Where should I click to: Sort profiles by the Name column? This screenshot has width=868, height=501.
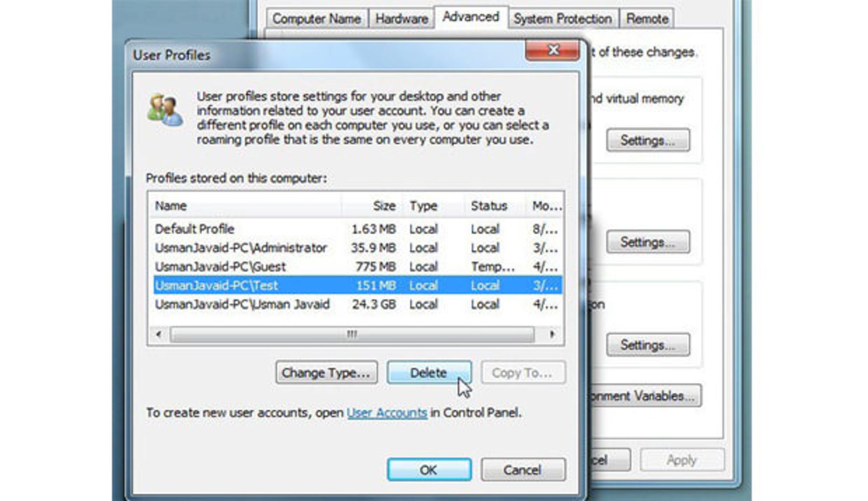pyautogui.click(x=170, y=206)
